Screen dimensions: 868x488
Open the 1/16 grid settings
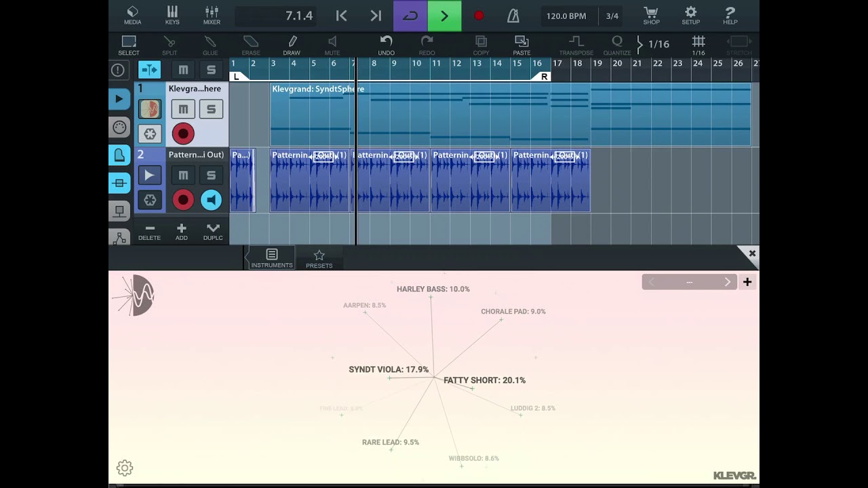click(x=698, y=45)
